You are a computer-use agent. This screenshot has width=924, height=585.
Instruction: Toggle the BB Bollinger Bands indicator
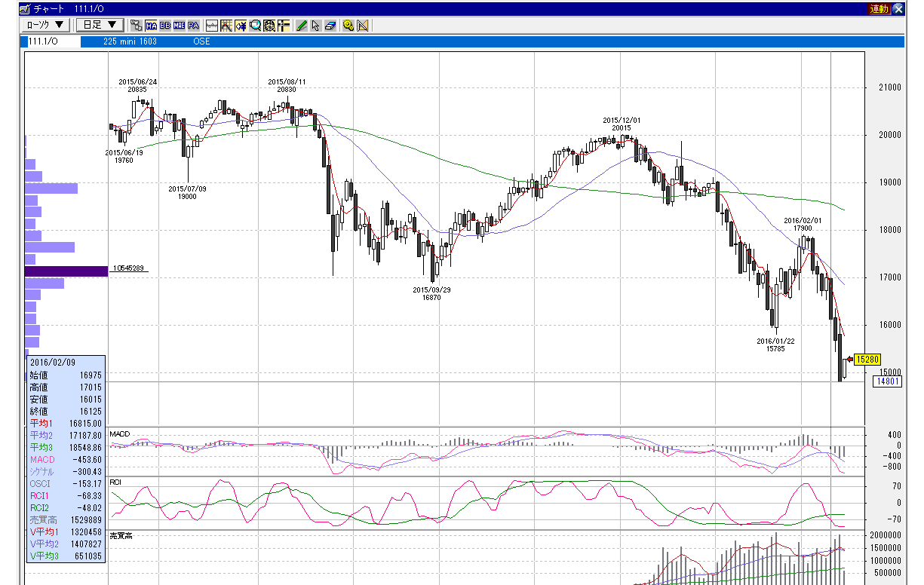point(165,25)
